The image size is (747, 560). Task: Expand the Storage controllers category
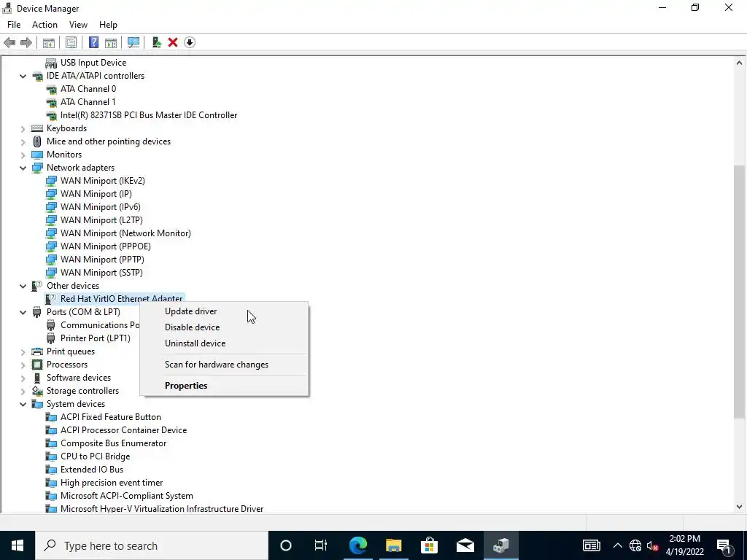pos(23,391)
